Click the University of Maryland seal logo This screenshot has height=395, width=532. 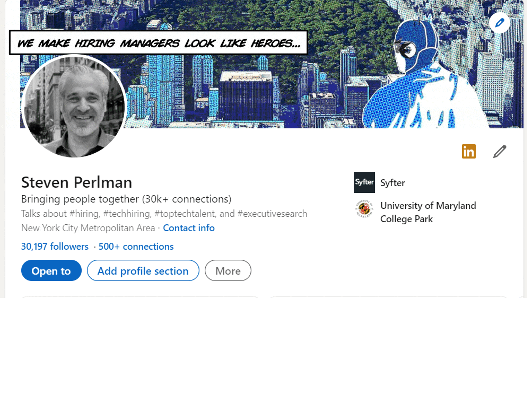coord(364,209)
